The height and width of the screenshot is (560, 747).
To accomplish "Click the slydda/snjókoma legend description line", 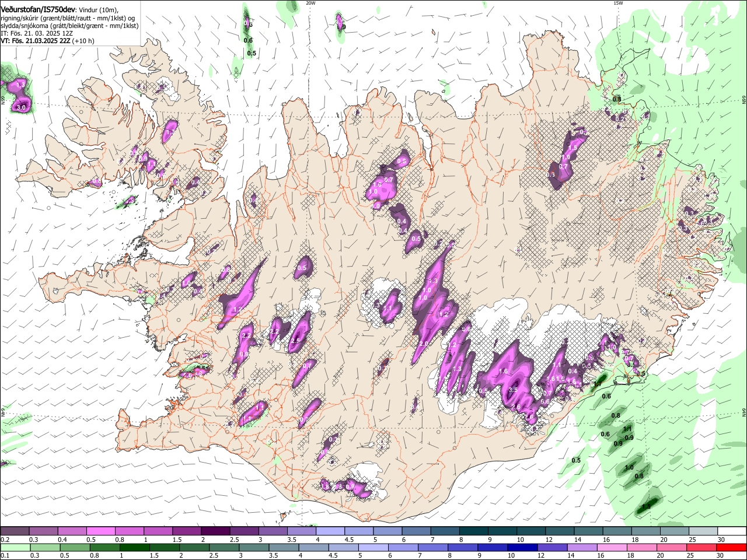I will pyautogui.click(x=69, y=26).
